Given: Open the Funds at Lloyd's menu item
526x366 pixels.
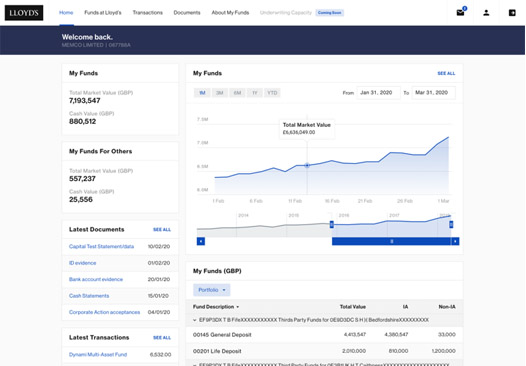Looking at the screenshot, I should 103,13.
